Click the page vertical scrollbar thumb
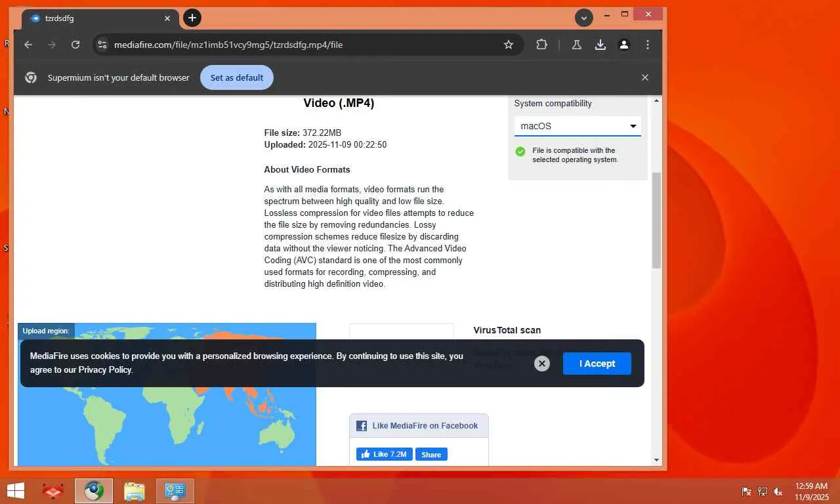The image size is (840, 504). coord(656,220)
